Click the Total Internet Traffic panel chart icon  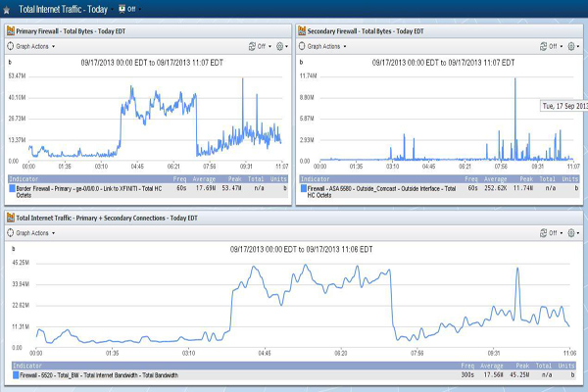click(x=10, y=219)
